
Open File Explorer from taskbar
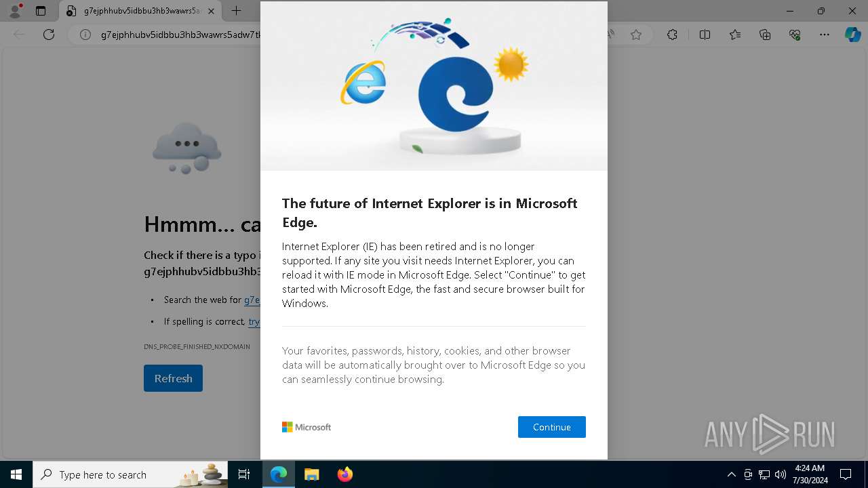311,474
